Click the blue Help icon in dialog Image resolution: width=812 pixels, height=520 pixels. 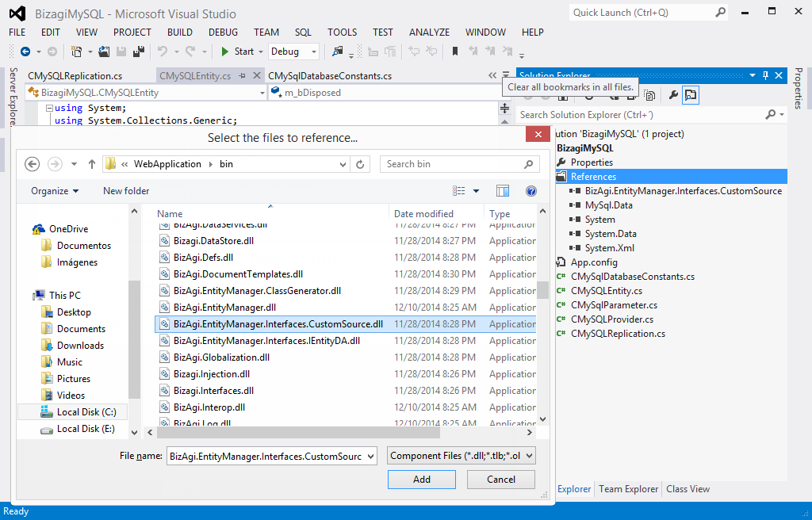530,191
